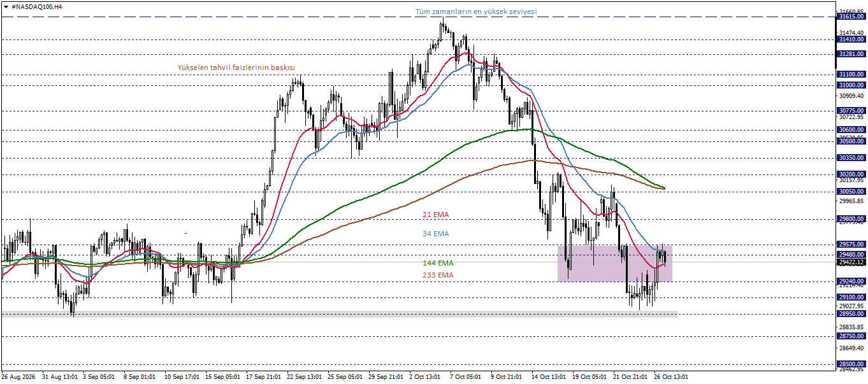Screen dimensions: 868x384
Task: Select the 29800.00 price level tag
Action: click(851, 219)
